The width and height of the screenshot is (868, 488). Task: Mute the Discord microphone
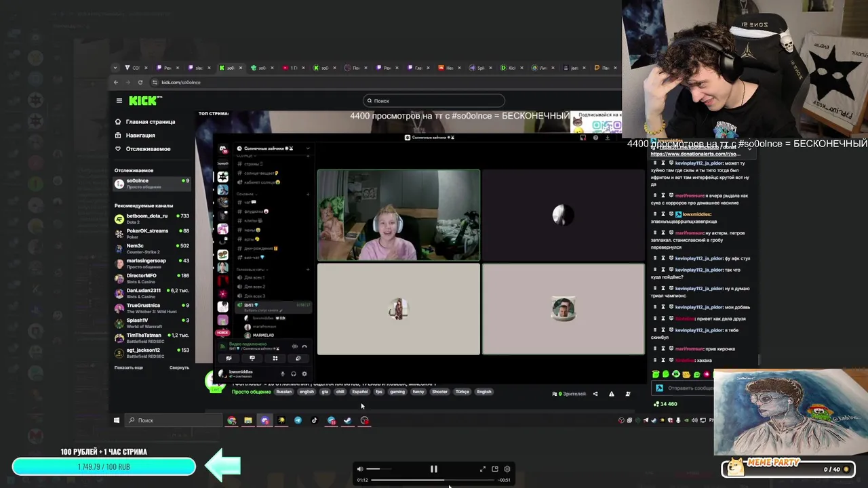click(x=283, y=374)
